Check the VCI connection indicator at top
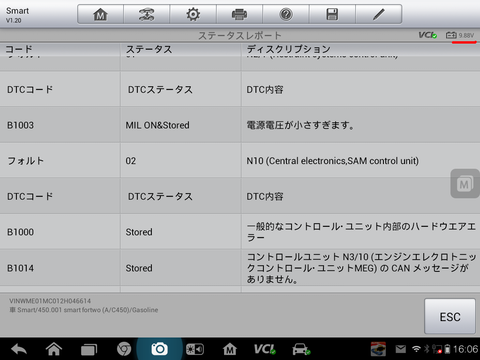 [428, 35]
